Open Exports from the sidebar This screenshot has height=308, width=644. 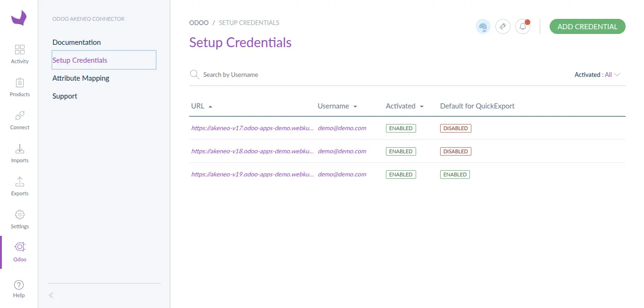point(19,186)
